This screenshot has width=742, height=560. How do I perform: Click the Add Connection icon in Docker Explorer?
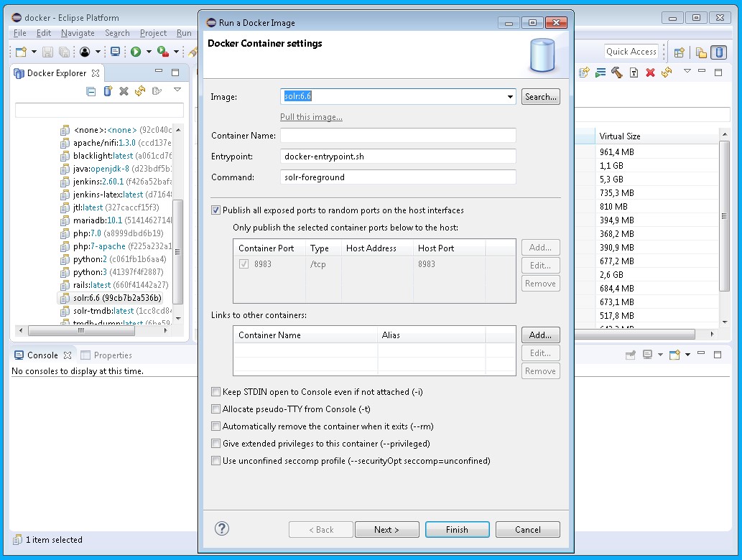(108, 91)
